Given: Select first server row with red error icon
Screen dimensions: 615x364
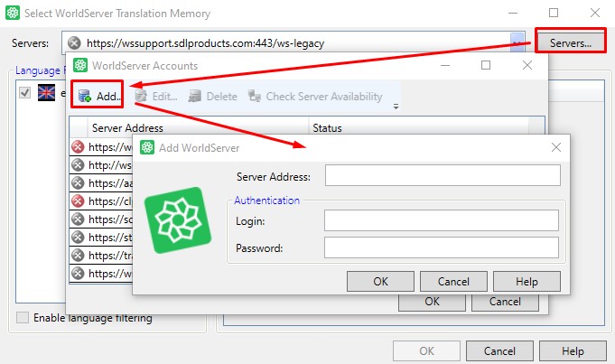Looking at the screenshot, I should [x=78, y=146].
